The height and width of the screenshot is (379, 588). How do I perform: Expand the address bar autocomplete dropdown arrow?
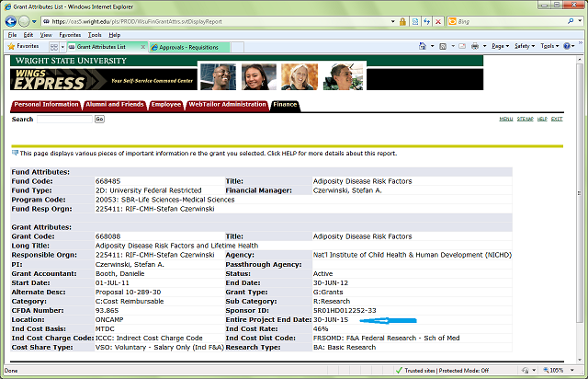point(392,22)
